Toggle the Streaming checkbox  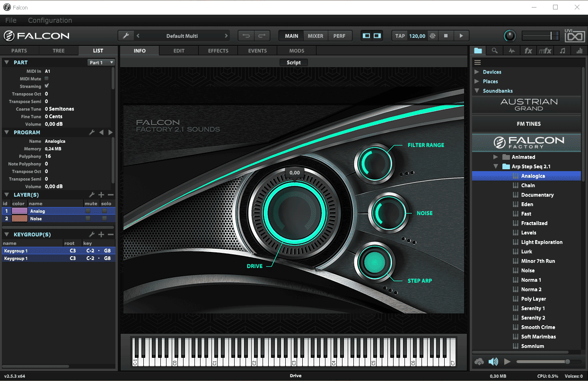pos(47,86)
